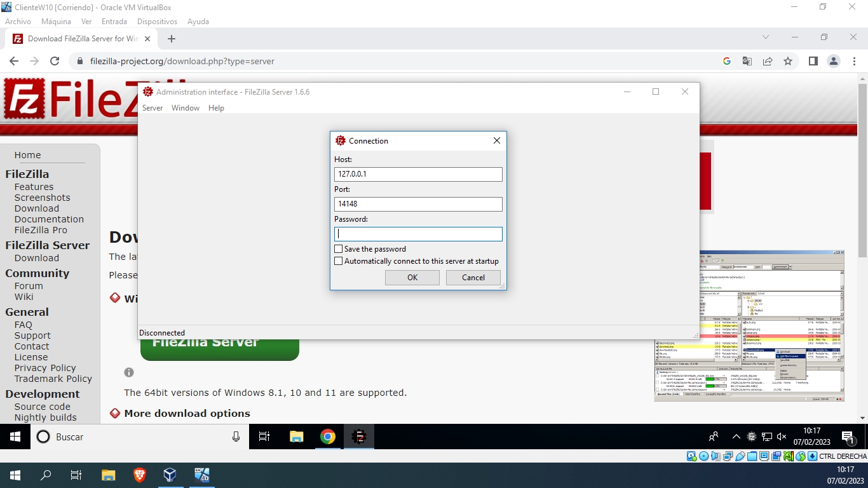Open Chrome side panel icon
The width and height of the screenshot is (868, 488).
(x=813, y=61)
